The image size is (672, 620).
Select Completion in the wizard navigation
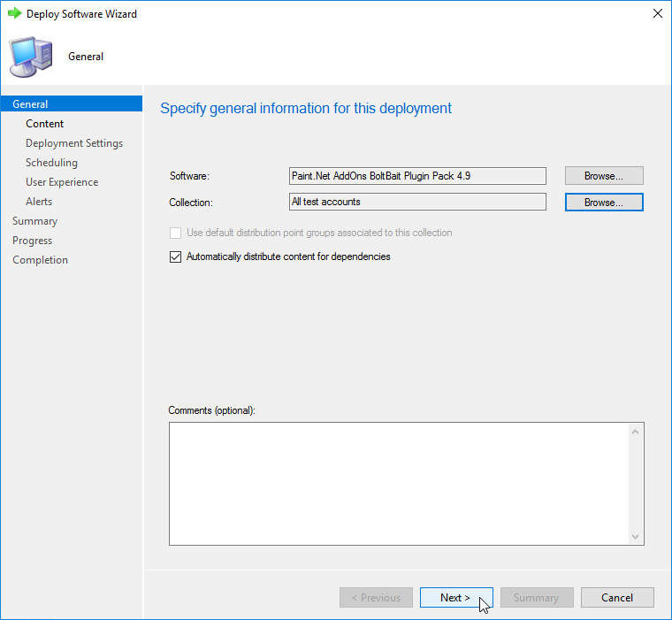[40, 260]
